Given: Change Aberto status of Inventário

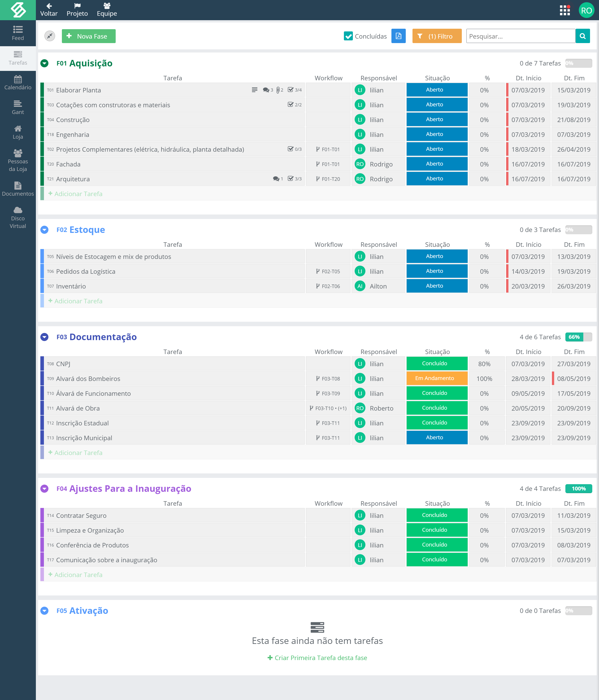Looking at the screenshot, I should 437,286.
